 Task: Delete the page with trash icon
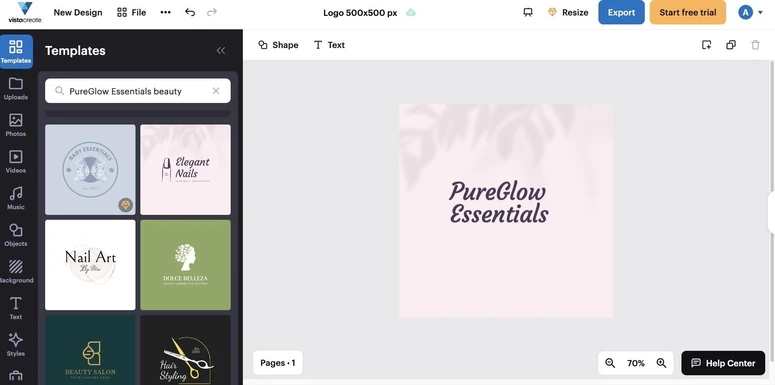tap(755, 45)
